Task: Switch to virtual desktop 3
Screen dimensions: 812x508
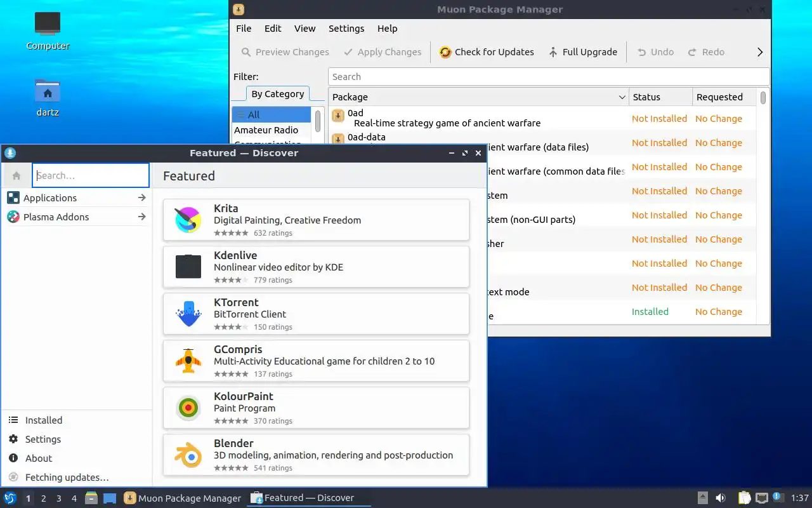Action: 58,498
